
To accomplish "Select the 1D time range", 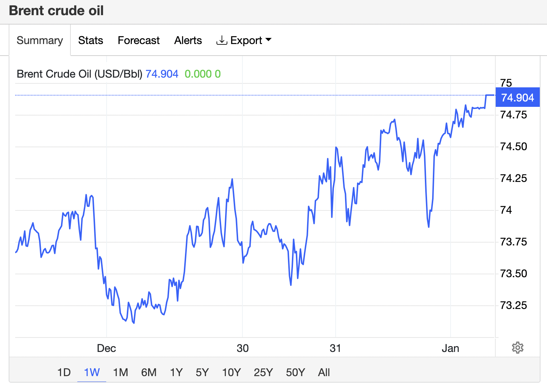I will pos(64,372).
